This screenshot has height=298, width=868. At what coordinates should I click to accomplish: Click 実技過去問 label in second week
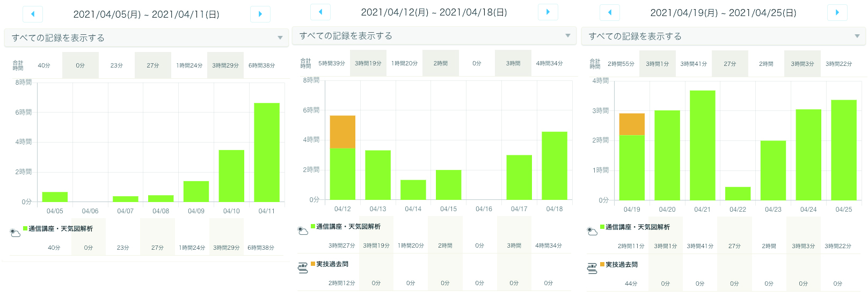(332, 264)
